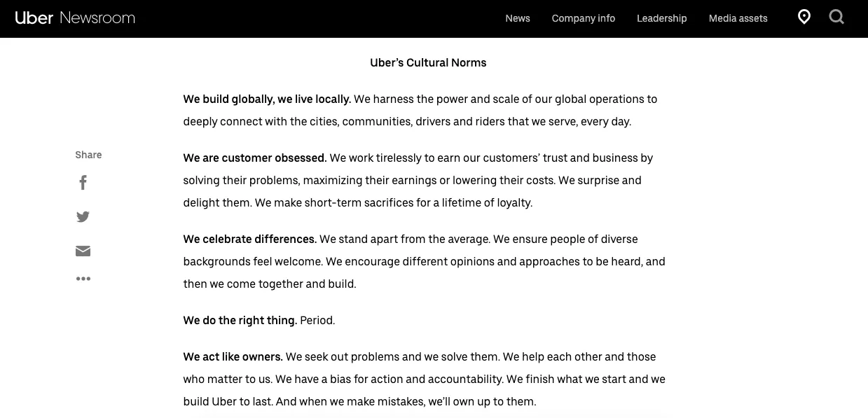Viewport: 868px width, 418px height.
Task: Go to the Newsroom home link
Action: point(97,18)
